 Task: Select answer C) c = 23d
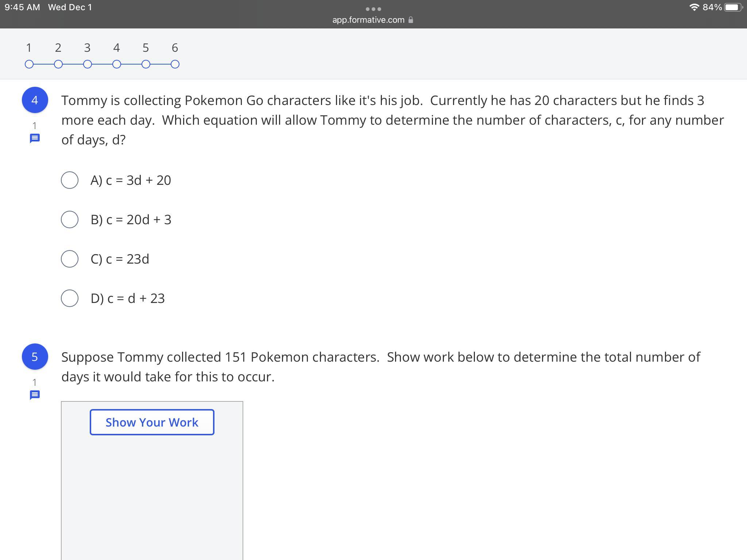[70, 259]
